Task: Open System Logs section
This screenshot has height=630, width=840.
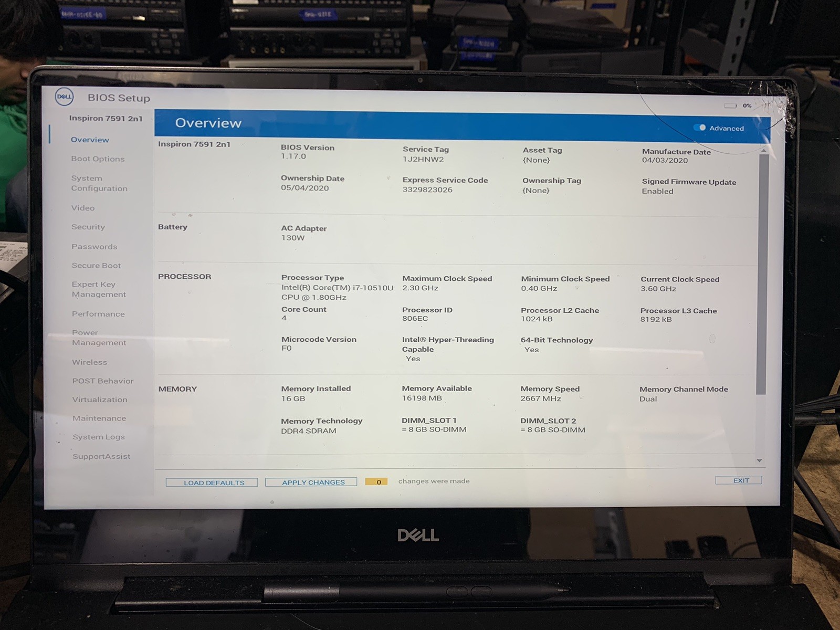Action: [x=99, y=437]
